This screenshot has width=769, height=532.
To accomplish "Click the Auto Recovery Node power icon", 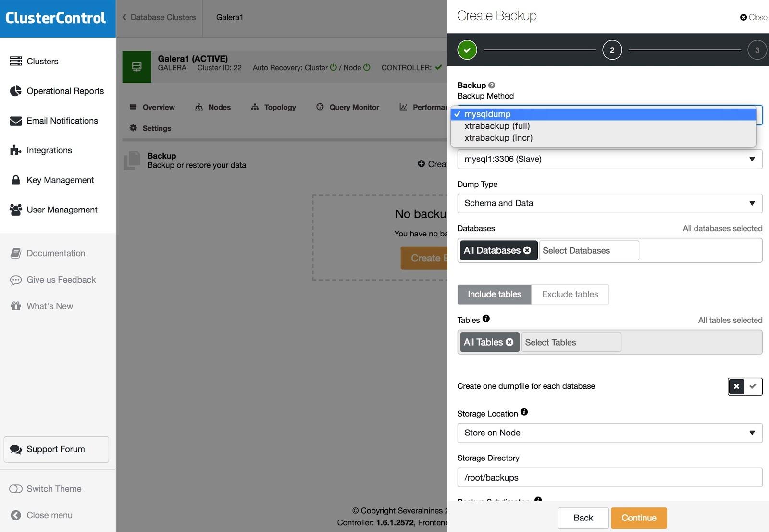I will (367, 67).
